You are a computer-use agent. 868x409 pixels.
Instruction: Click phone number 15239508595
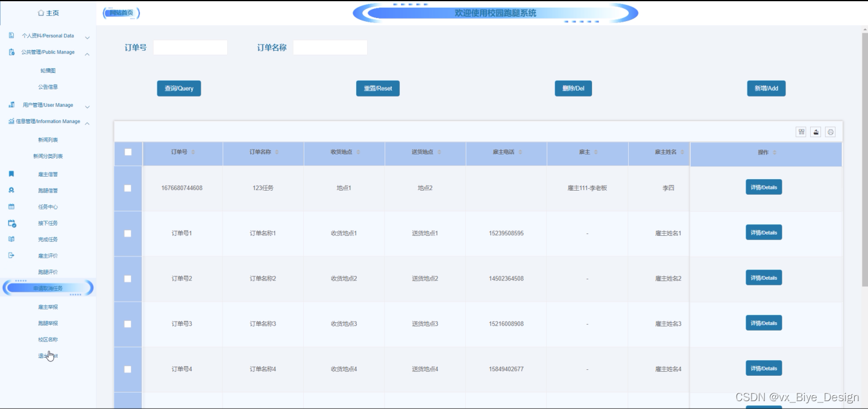pyautogui.click(x=506, y=233)
